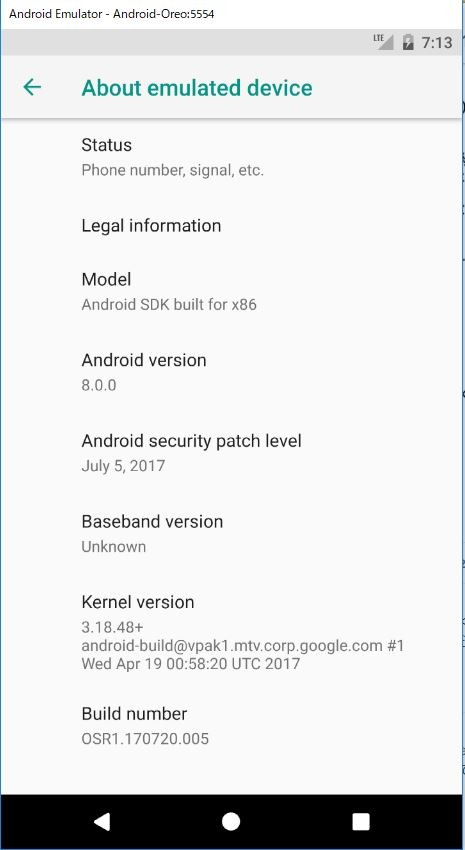Tap the Android version entry
Image resolution: width=465 pixels, height=850 pixels.
point(230,372)
